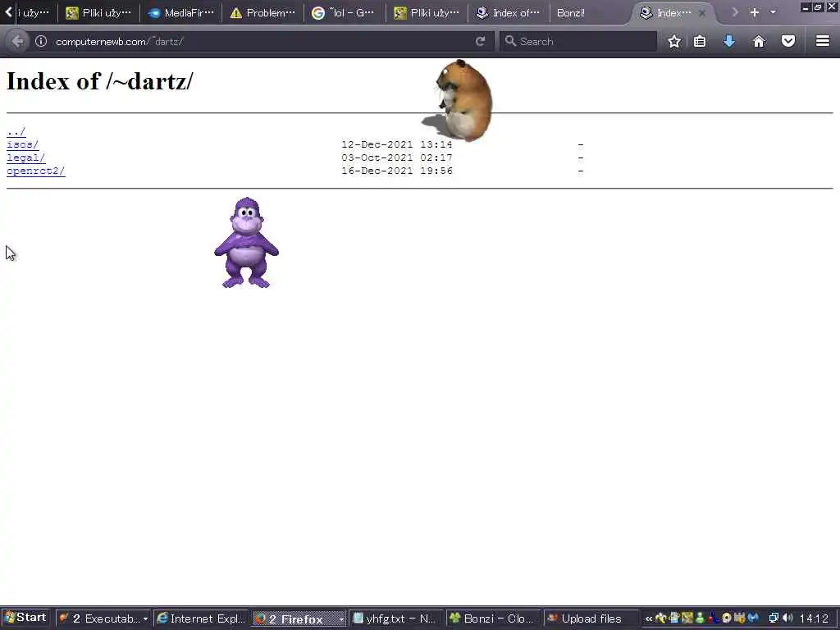
Task: Switch to the inactive Index of tab
Action: (508, 13)
